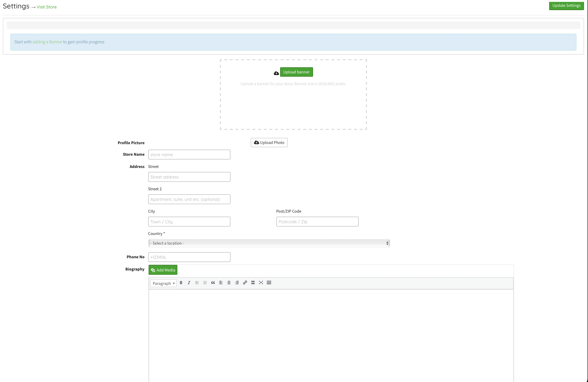Toggle bold formatting in biography editor
Viewport: 588px width, 382px height.
[181, 283]
